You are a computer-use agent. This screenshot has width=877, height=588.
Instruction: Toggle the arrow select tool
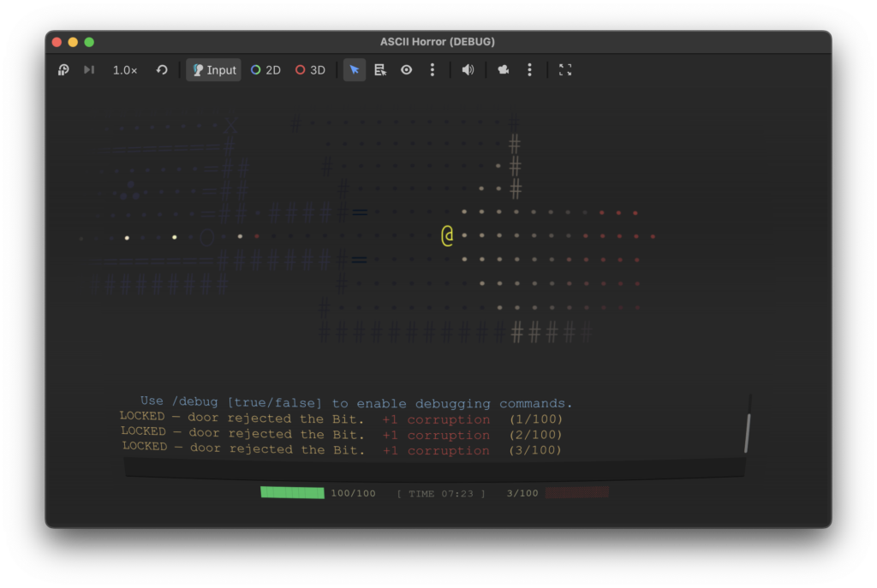pyautogui.click(x=355, y=70)
